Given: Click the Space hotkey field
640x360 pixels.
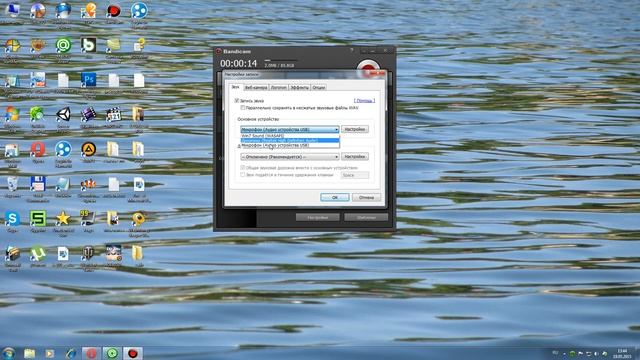Looking at the screenshot, I should 355,175.
